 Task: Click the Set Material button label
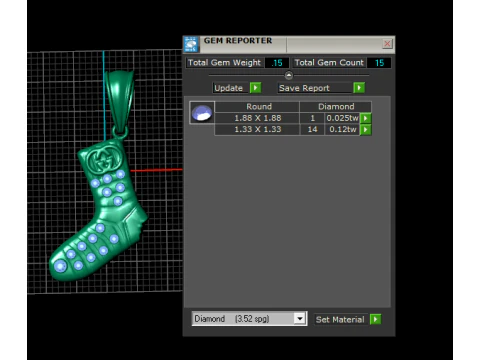tap(340, 320)
